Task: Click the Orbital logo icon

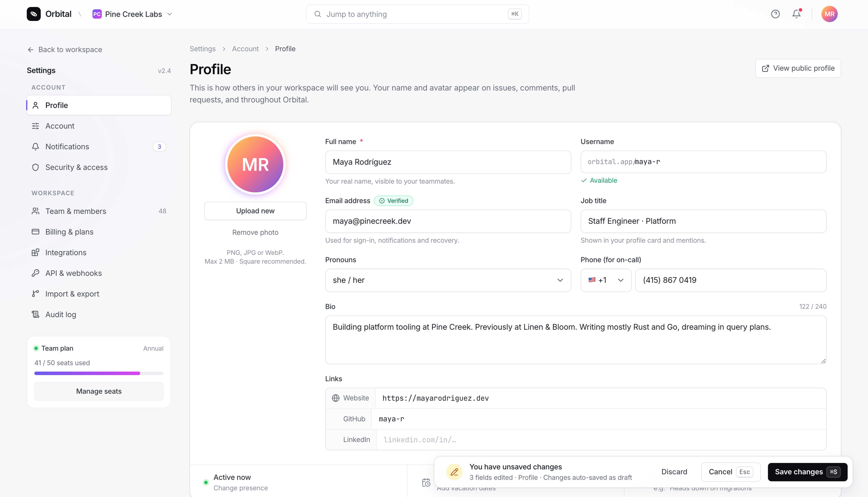Action: [x=33, y=14]
